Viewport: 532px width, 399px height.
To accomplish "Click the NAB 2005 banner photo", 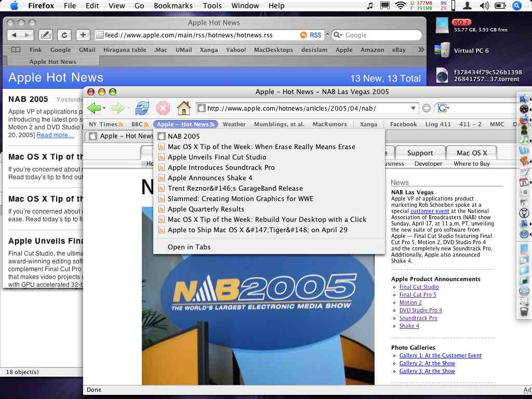I will click(x=258, y=296).
